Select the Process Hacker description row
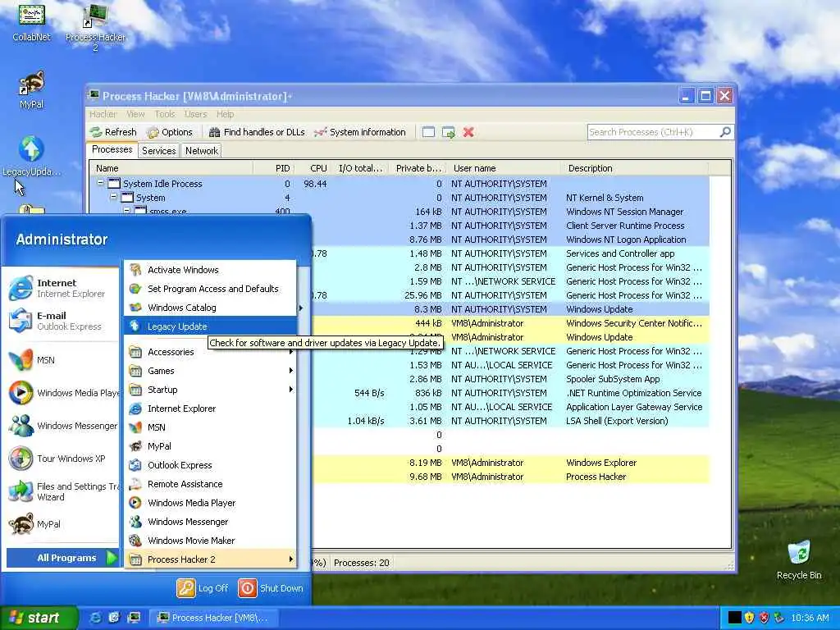 510,477
